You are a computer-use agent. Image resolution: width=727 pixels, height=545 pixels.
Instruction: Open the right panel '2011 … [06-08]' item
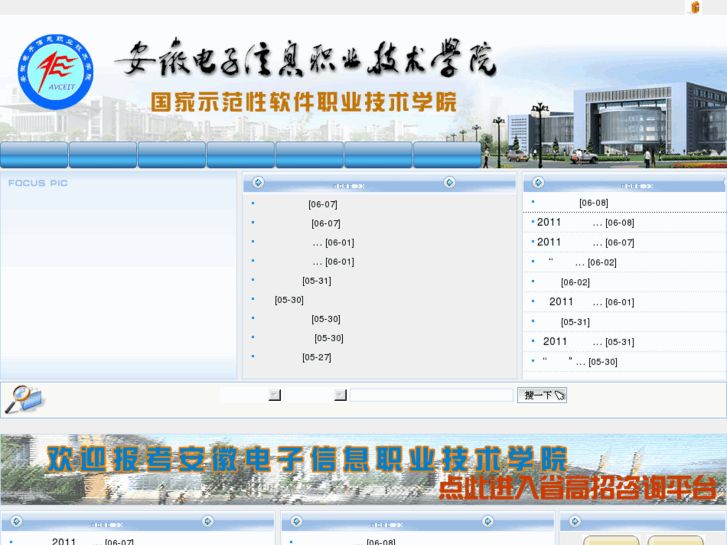(x=586, y=223)
